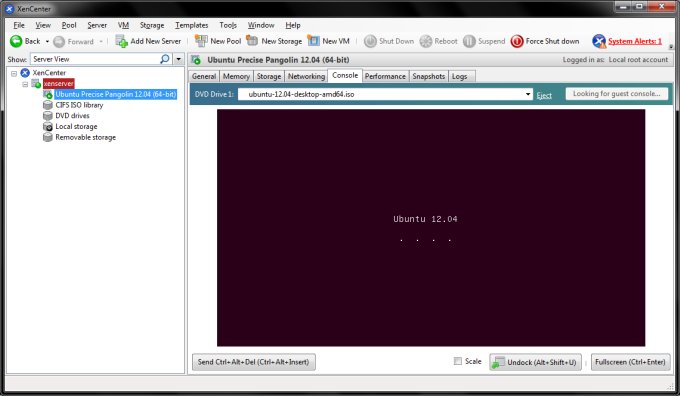The height and width of the screenshot is (396, 680).
Task: Click the red Force Shut down icon
Action: click(517, 41)
